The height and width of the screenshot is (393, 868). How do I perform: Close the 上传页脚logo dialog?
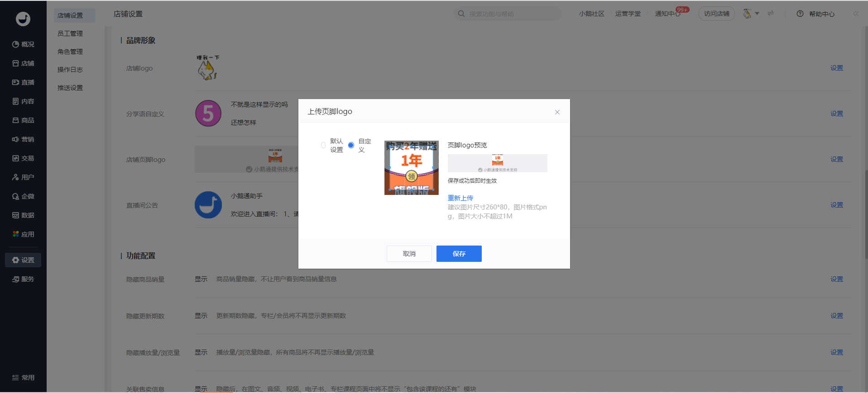point(557,112)
